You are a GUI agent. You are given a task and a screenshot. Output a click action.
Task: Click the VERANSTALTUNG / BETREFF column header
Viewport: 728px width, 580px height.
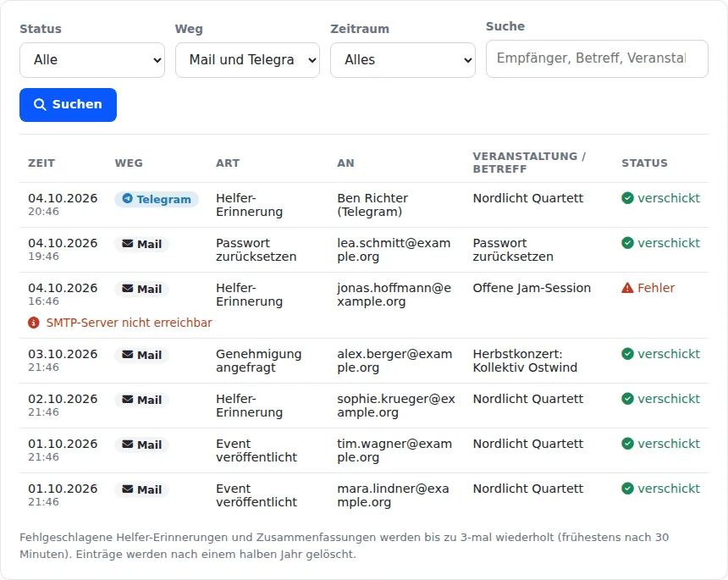(529, 163)
